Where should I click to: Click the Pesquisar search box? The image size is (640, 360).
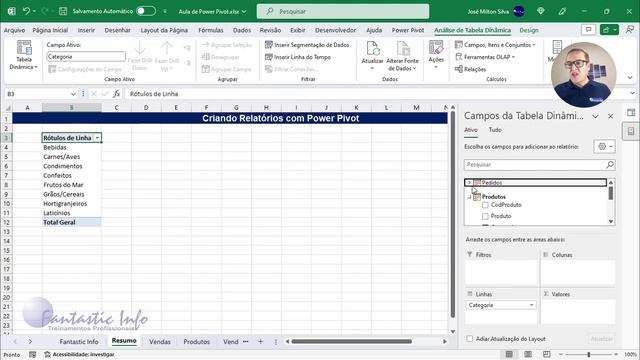pos(343,11)
